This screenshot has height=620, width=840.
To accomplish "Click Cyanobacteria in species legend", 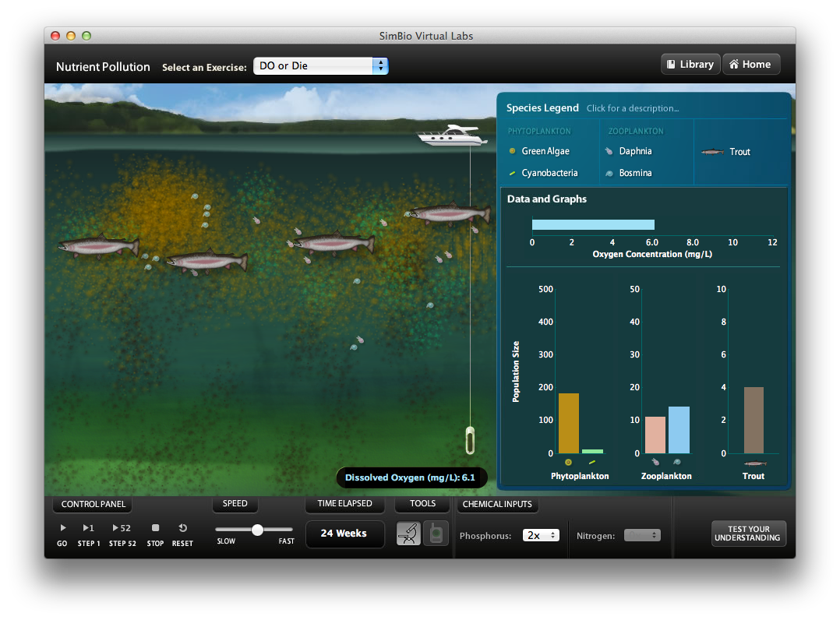I will click(x=549, y=173).
